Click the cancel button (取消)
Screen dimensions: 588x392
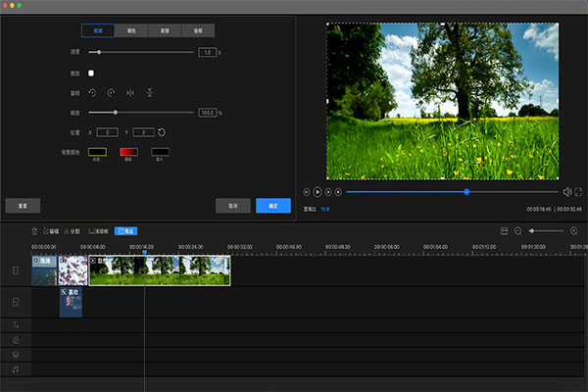pos(233,206)
